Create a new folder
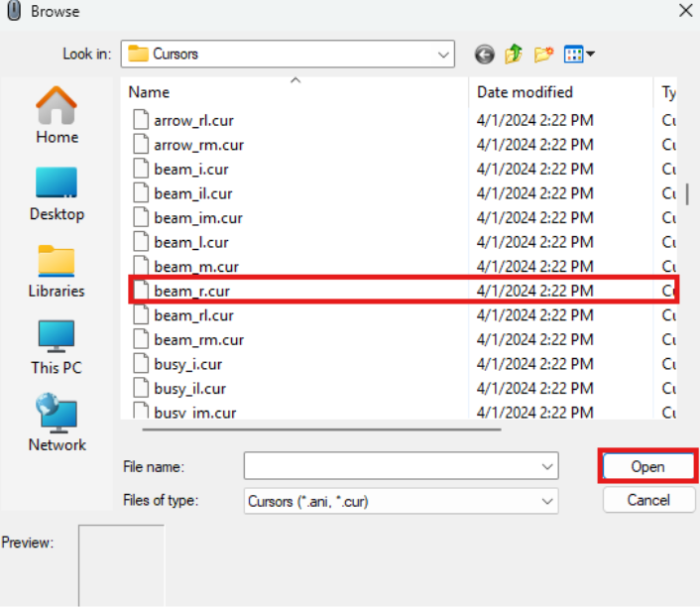Image resolution: width=700 pixels, height=607 pixels. tap(543, 55)
